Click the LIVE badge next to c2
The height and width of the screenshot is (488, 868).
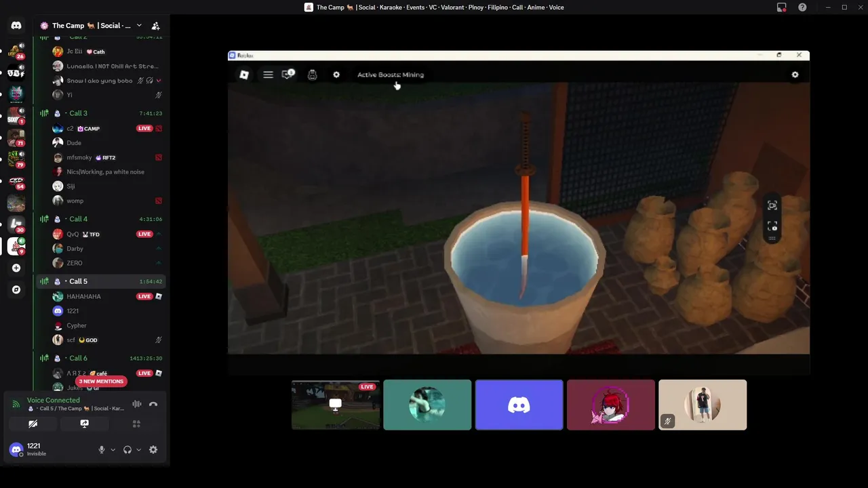pos(144,128)
